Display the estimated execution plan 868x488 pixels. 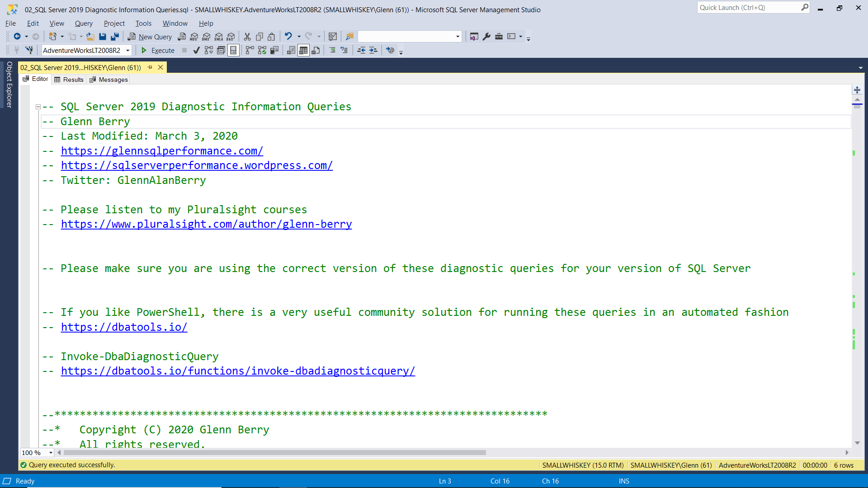208,50
